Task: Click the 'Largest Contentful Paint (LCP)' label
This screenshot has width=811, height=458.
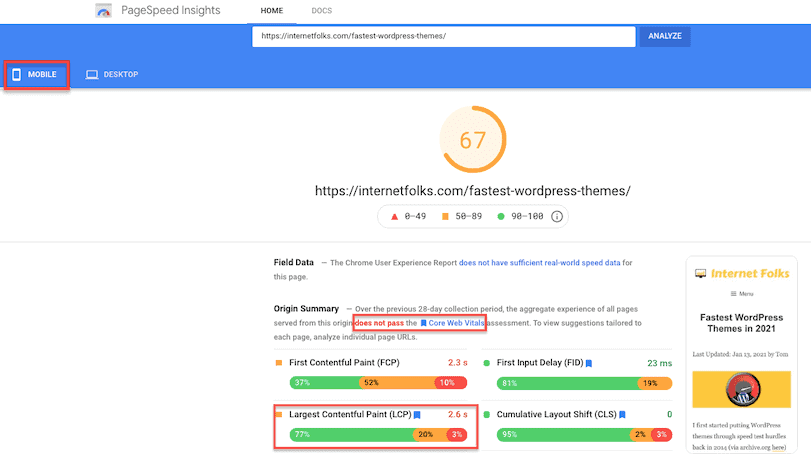Action: (x=350, y=415)
